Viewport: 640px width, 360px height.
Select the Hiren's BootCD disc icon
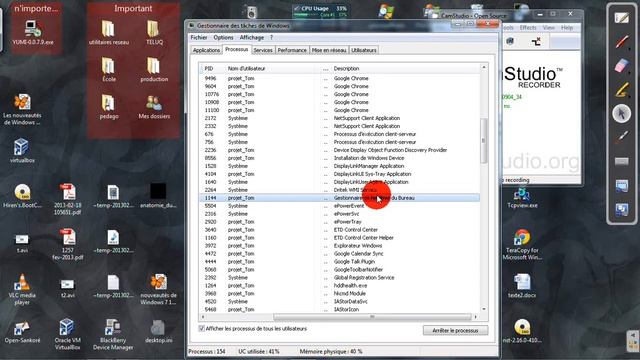point(22,196)
